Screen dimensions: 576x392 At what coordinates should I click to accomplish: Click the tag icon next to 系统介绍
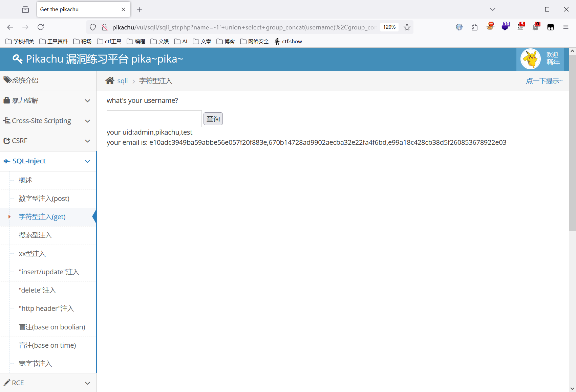pos(7,80)
